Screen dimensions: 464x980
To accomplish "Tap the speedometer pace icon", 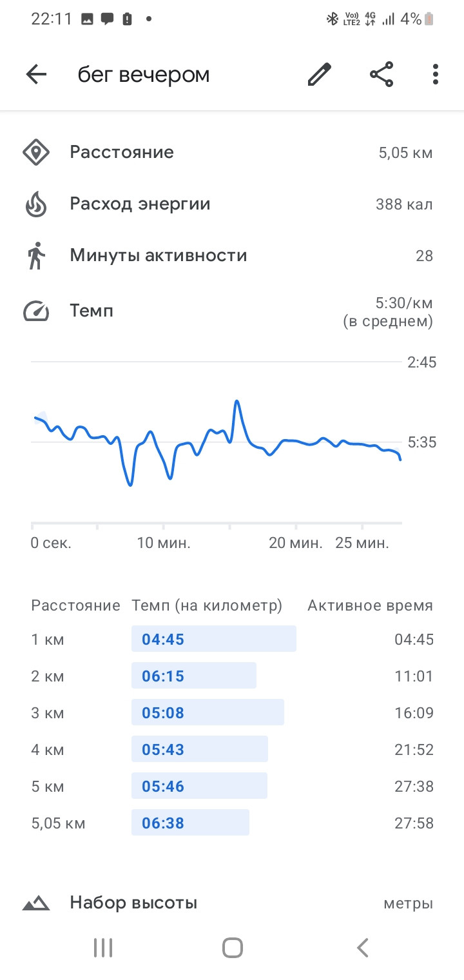I will point(36,311).
